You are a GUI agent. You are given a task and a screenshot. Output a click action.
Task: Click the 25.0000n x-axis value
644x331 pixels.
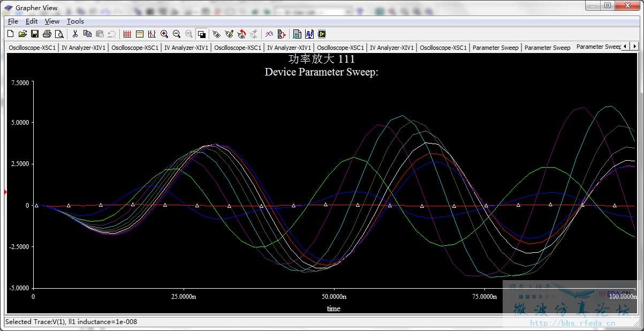click(183, 296)
